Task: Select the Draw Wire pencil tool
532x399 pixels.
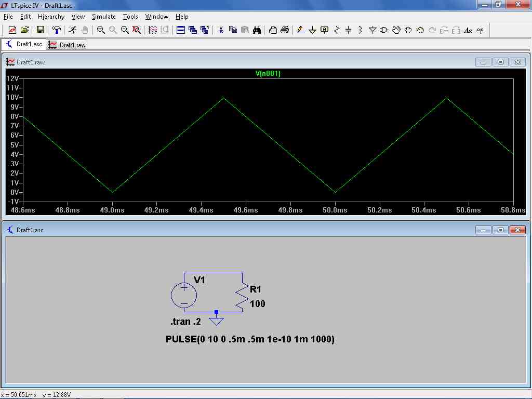Action: pyautogui.click(x=300, y=30)
